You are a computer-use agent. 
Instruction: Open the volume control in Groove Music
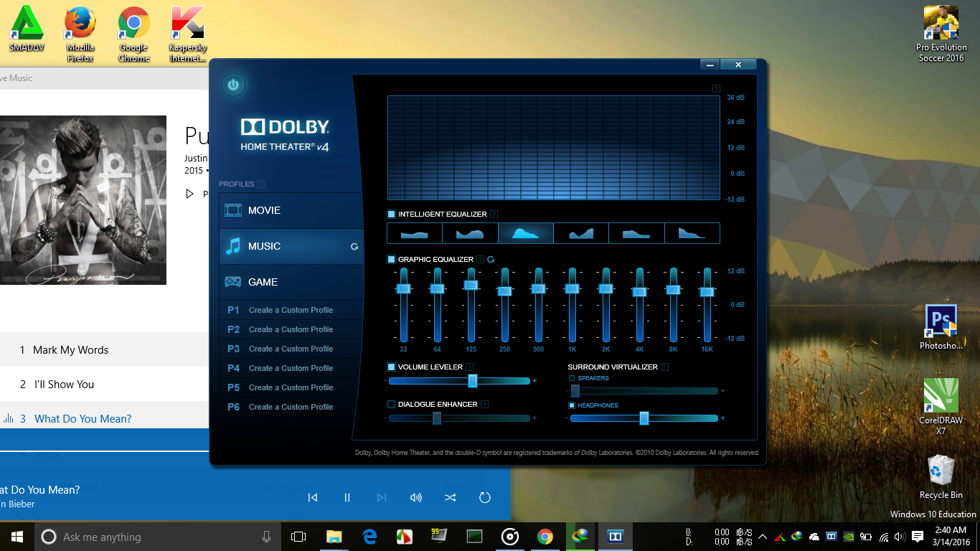[x=416, y=497]
